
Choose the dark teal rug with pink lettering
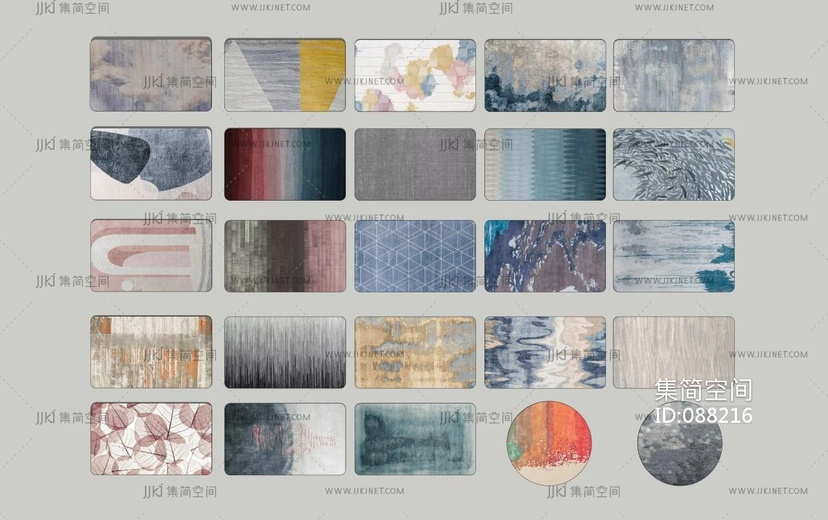tap(284, 438)
